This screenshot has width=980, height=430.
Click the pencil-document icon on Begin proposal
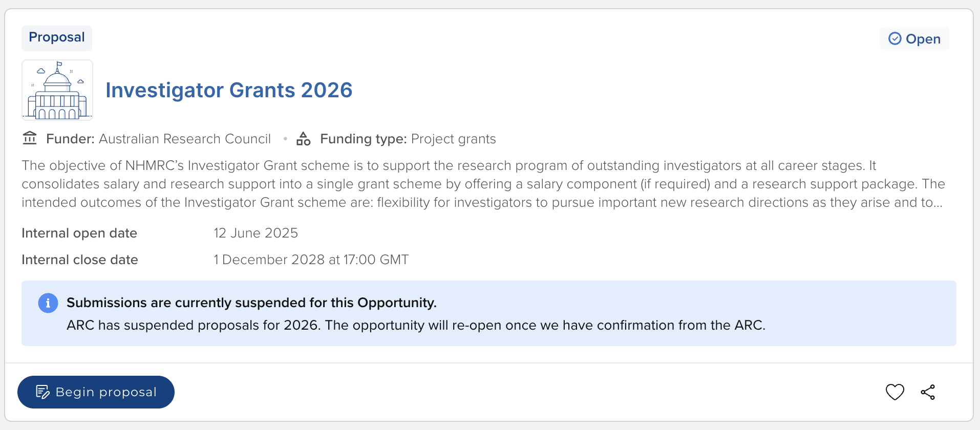coord(42,392)
